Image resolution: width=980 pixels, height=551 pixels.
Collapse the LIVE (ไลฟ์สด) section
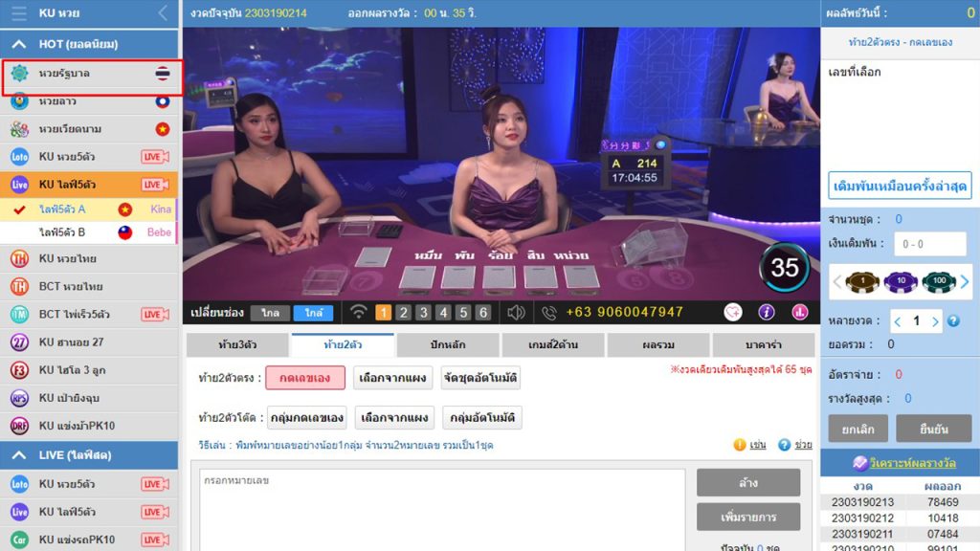[x=19, y=455]
